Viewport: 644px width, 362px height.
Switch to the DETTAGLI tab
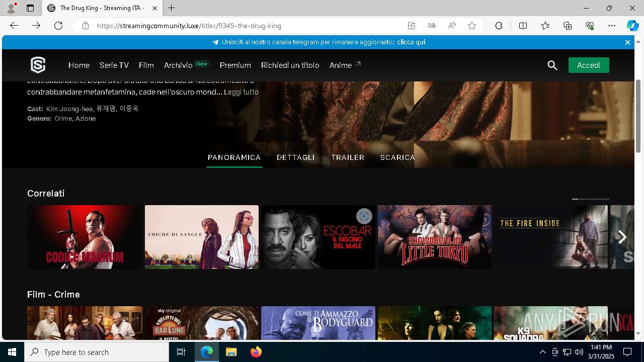(x=296, y=157)
